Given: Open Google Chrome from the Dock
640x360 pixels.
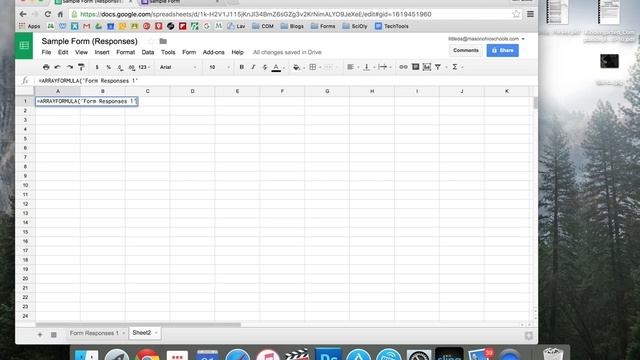Looking at the screenshot, I should 147,356.
